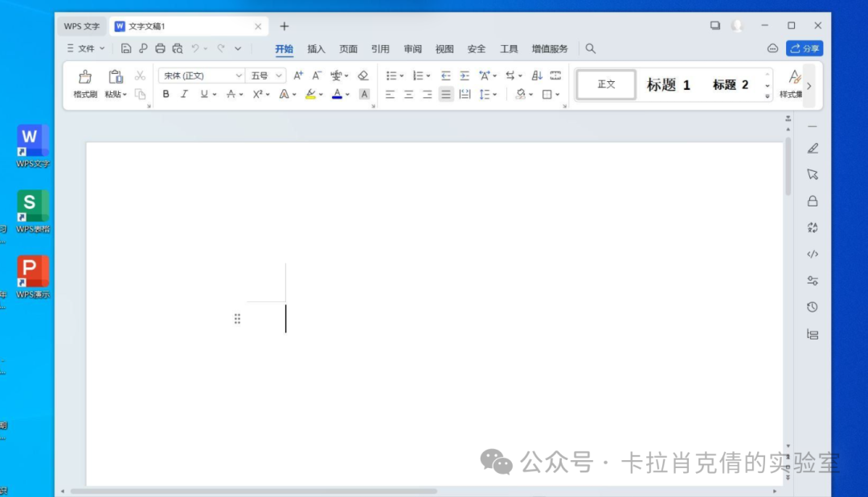
Task: Toggle the character shading A highlight button
Action: tap(363, 94)
